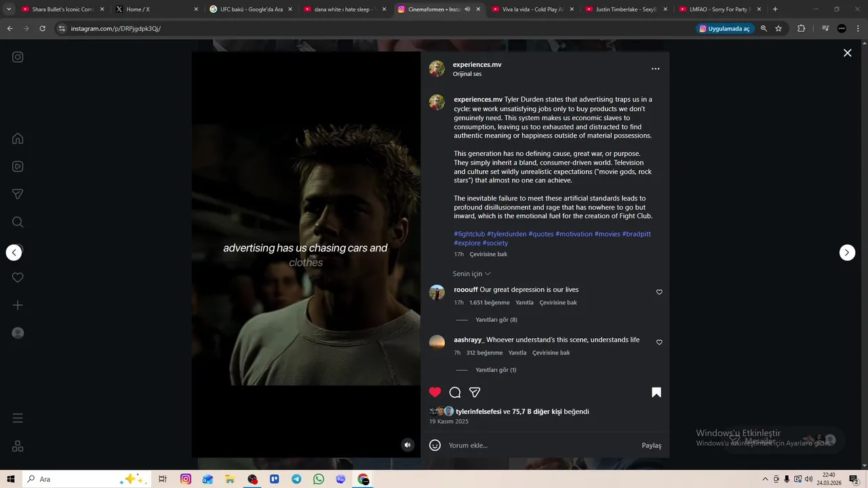
Task: Open the #bradpitt hashtag
Action: 637,234
